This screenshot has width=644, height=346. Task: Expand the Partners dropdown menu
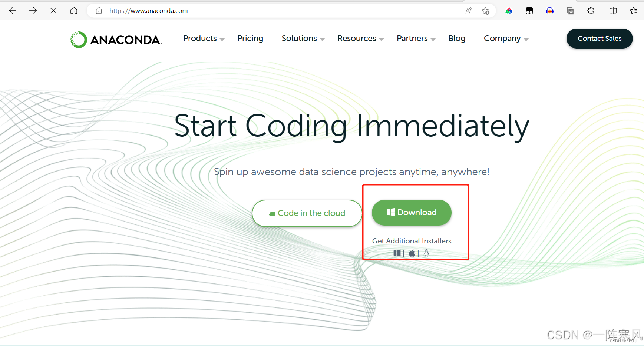pyautogui.click(x=416, y=39)
